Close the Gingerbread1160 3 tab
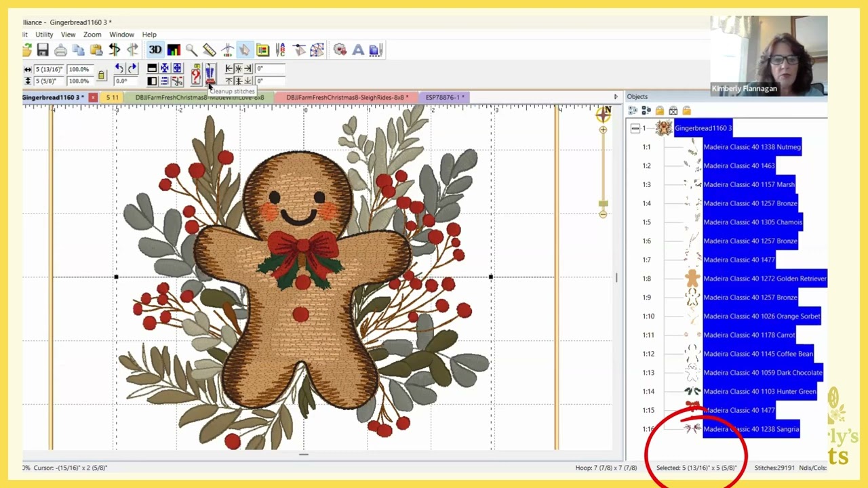Screen dimensions: 868x488 point(93,98)
